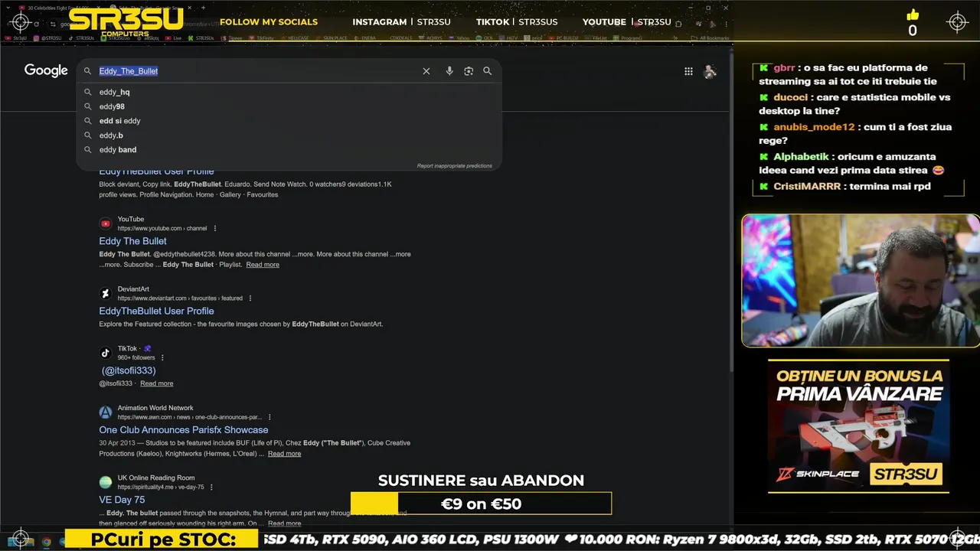
Task: Open the ENEBA bookmark
Action: pyautogui.click(x=365, y=37)
